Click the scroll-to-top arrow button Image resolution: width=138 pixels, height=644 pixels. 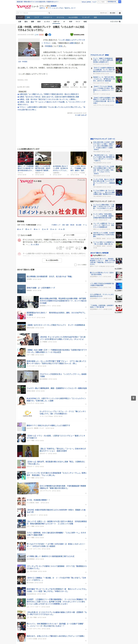[x=133, y=398]
